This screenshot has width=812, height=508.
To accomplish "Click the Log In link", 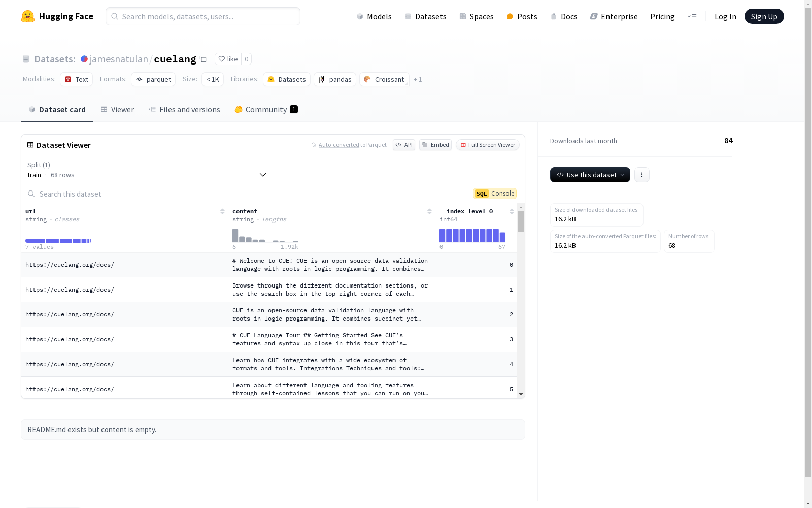I will pyautogui.click(x=725, y=16).
